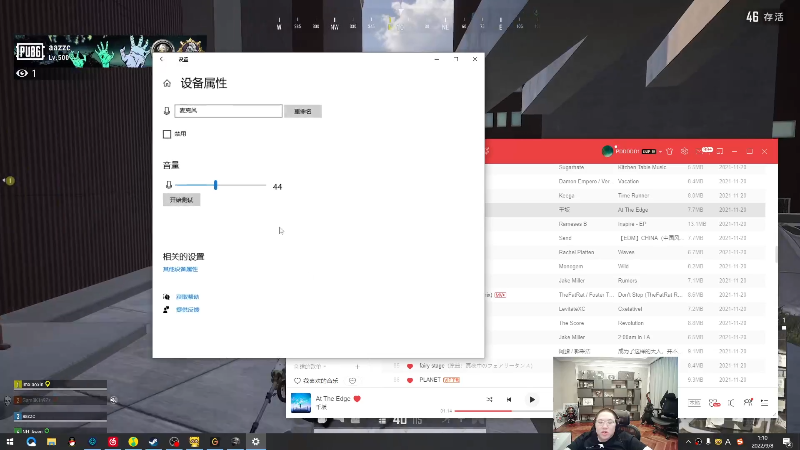Select the Time Runner song row
Image resolution: width=800 pixels, height=450 pixels.
[625, 195]
